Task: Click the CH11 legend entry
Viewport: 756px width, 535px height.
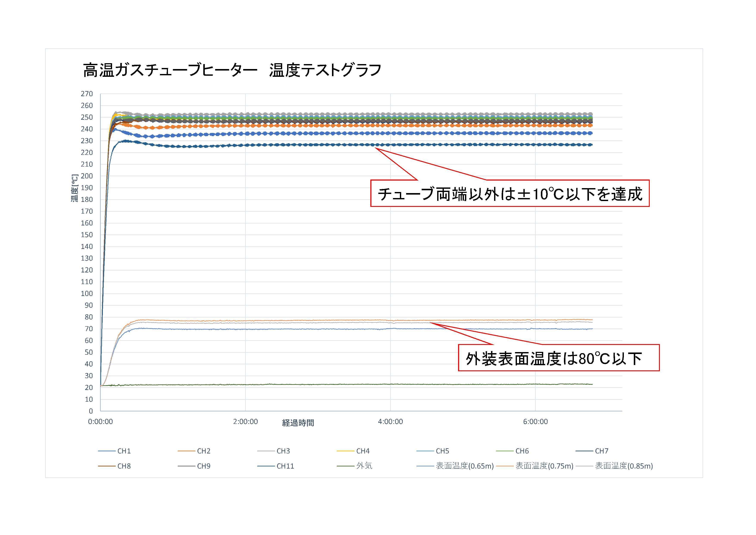Action: pos(285,466)
